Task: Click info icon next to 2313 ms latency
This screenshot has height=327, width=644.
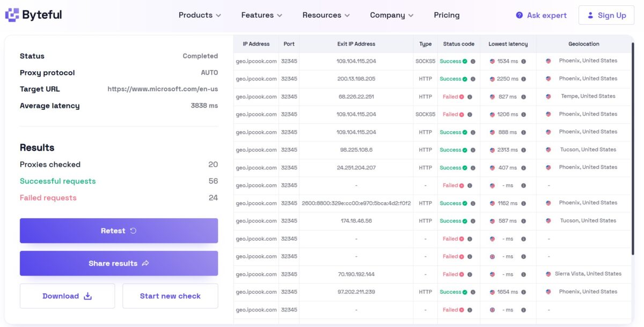Action: tap(523, 150)
